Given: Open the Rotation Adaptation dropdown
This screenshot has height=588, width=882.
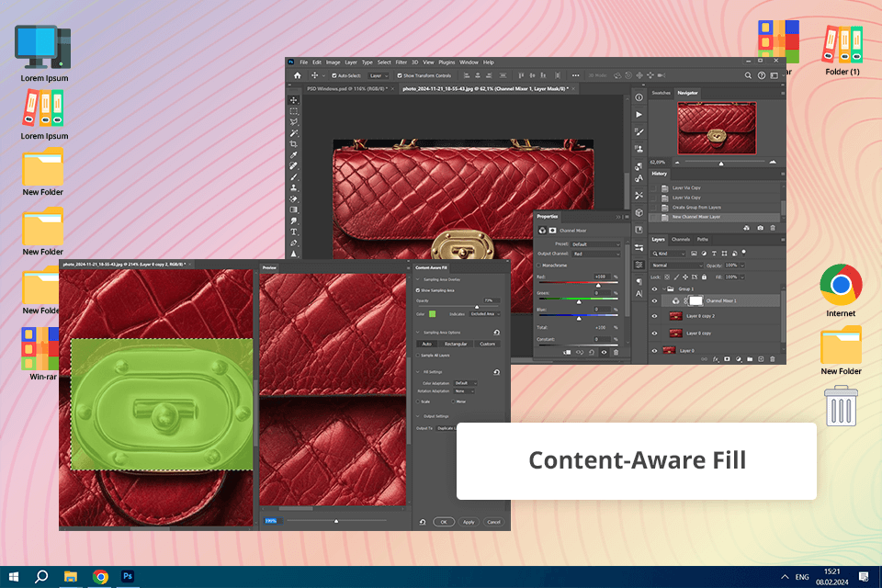Looking at the screenshot, I should point(465,391).
